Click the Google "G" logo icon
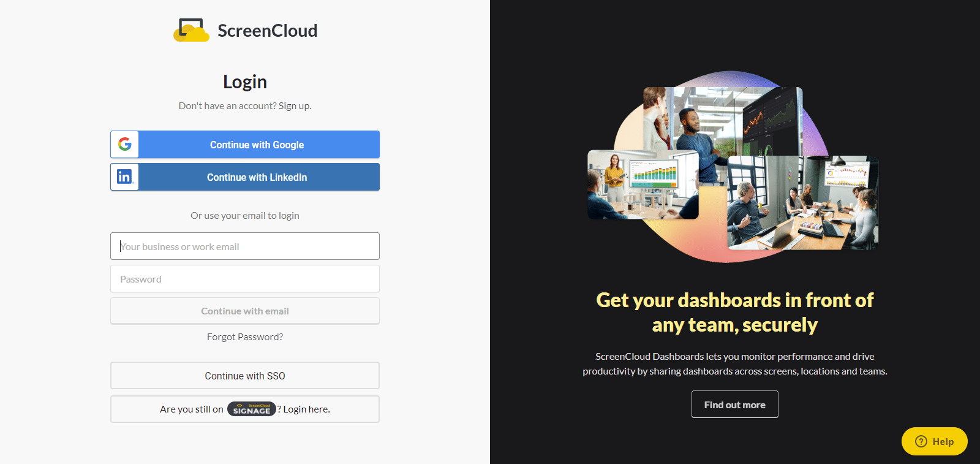This screenshot has width=980, height=464. point(125,145)
